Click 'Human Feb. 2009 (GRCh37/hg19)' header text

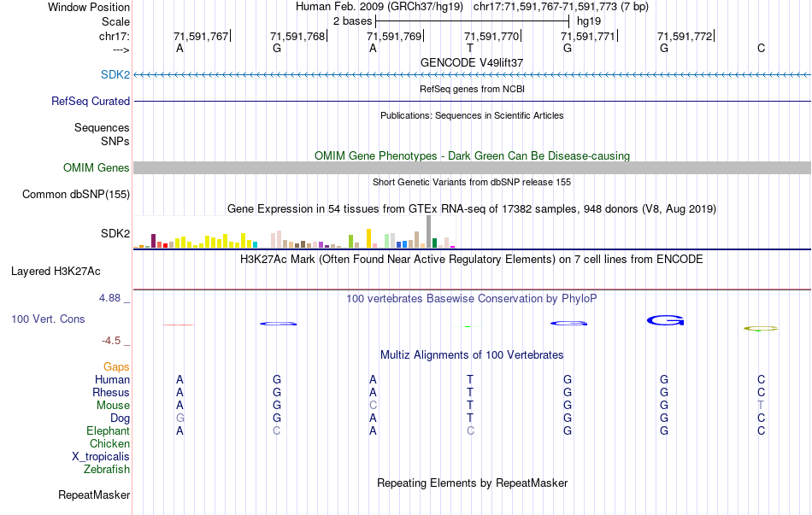pos(379,7)
